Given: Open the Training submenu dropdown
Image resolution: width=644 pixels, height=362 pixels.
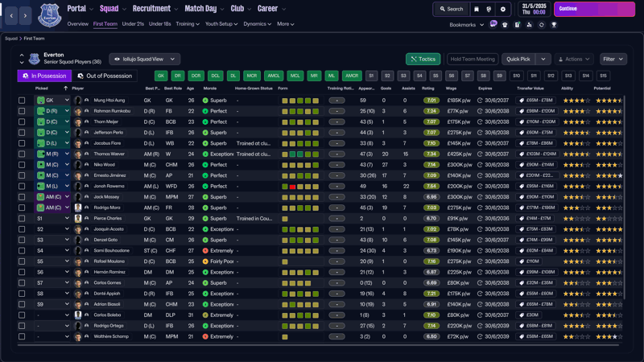Looking at the screenshot, I should (188, 24).
